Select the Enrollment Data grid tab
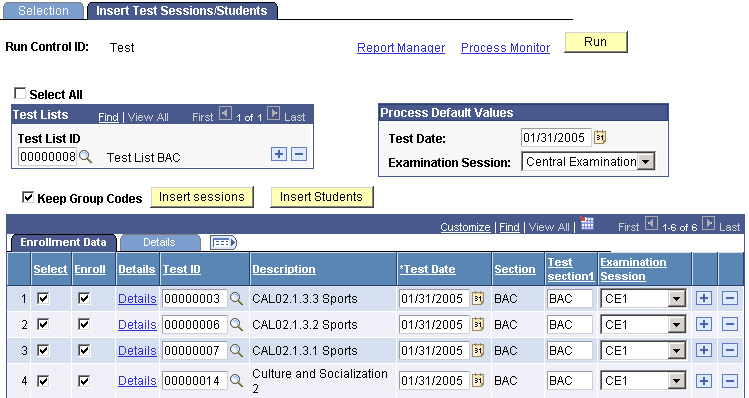Image resolution: width=749 pixels, height=398 pixels. (63, 242)
